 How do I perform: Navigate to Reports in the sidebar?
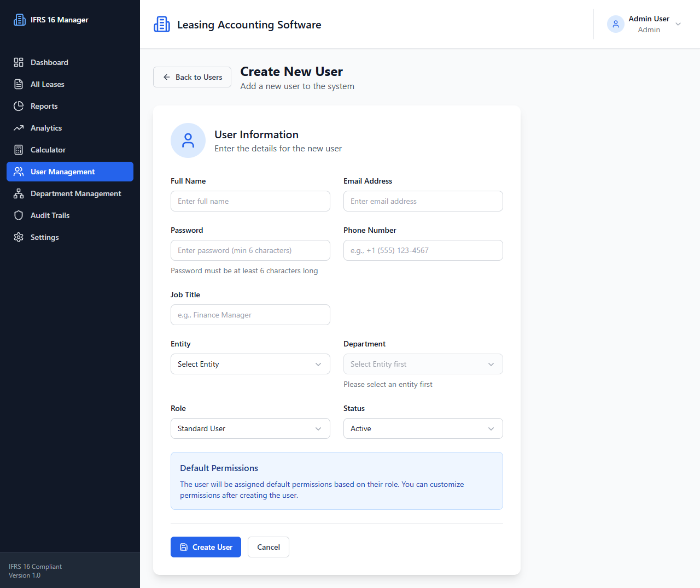[70, 106]
